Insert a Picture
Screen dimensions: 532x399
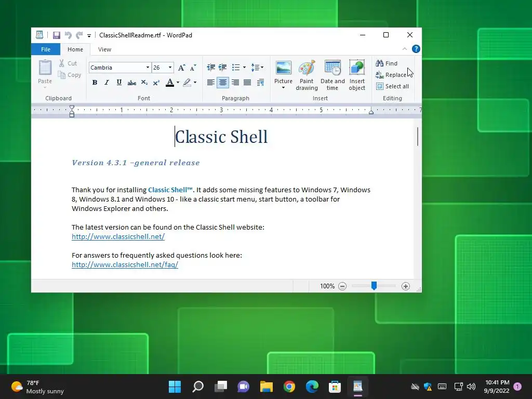(283, 72)
